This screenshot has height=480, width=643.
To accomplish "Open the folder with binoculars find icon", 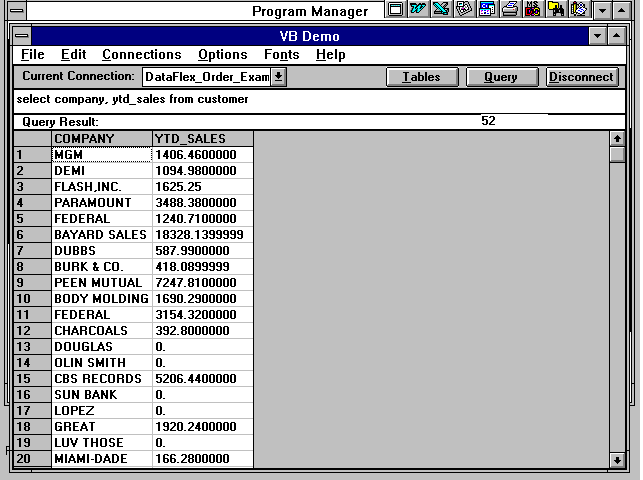I will pos(555,10).
